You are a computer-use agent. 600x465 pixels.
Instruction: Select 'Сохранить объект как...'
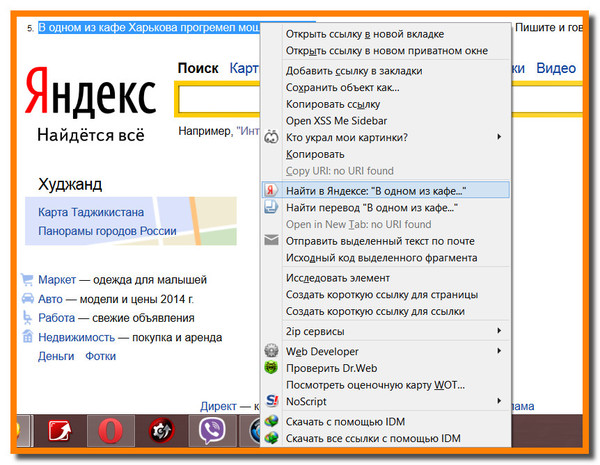click(x=342, y=88)
